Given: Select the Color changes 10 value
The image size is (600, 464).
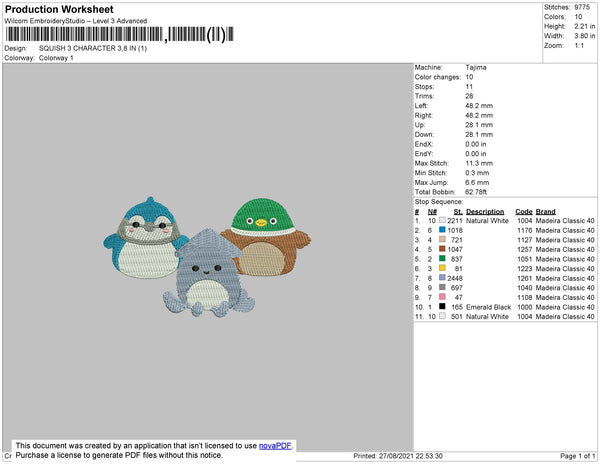Looking at the screenshot, I should click(x=469, y=77).
